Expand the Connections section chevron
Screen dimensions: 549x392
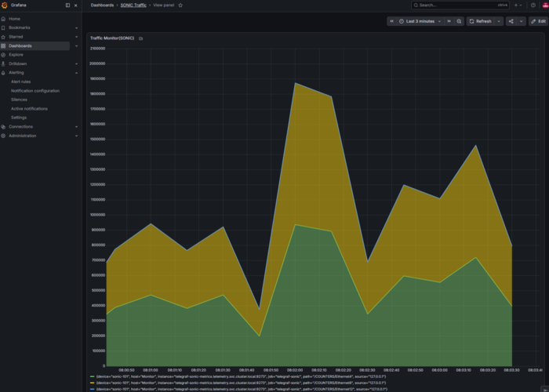coord(76,127)
